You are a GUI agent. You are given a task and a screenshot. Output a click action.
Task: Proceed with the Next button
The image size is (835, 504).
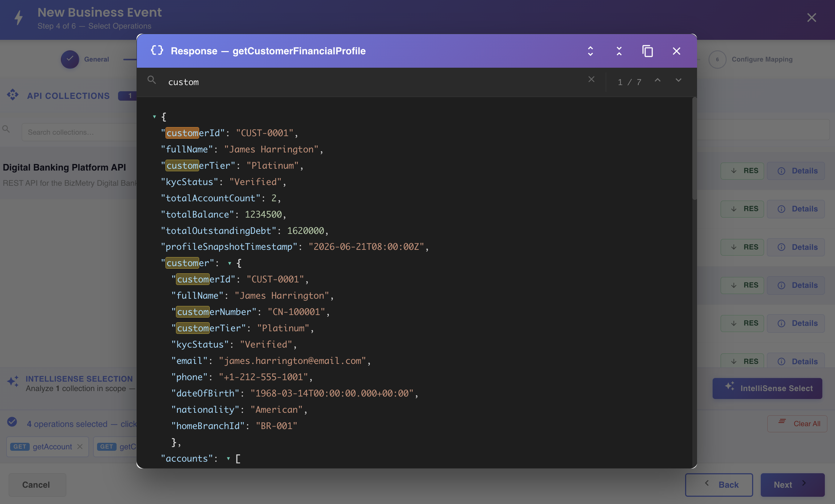coord(793,485)
